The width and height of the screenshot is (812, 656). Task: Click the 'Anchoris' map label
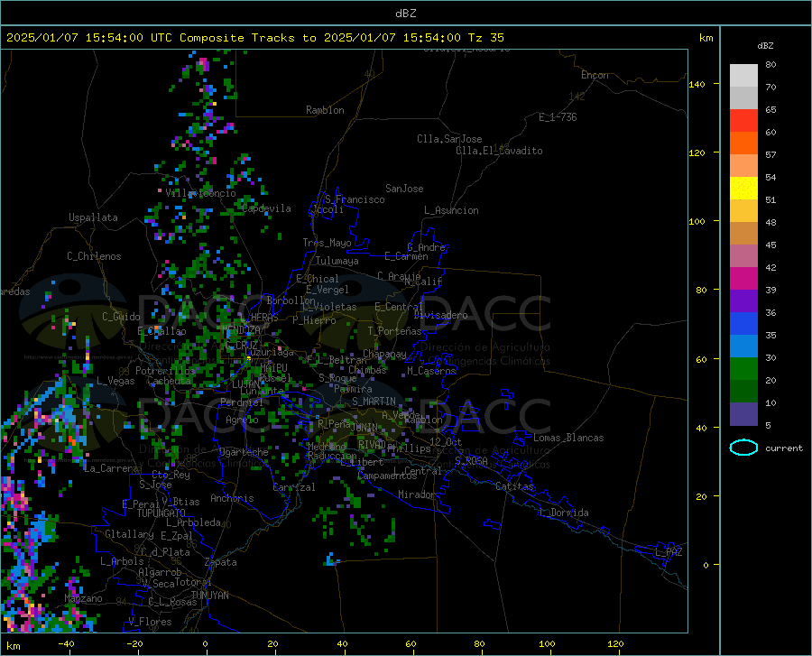[232, 498]
